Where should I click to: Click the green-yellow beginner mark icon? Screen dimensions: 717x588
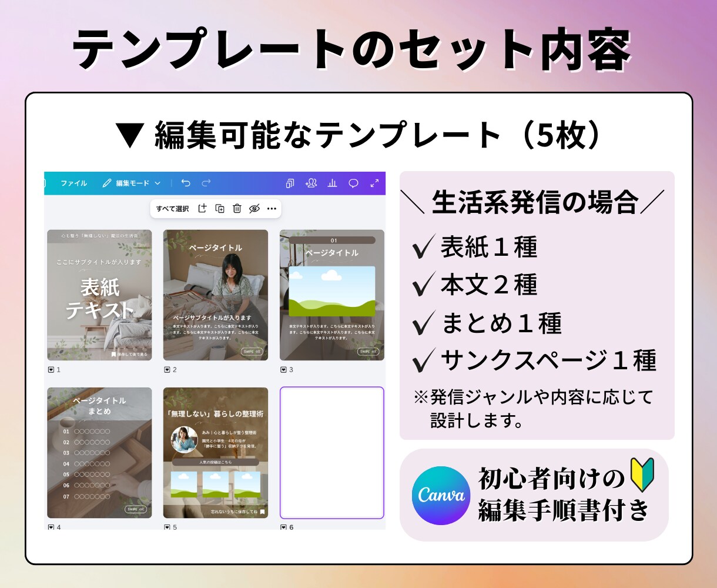pos(642,475)
